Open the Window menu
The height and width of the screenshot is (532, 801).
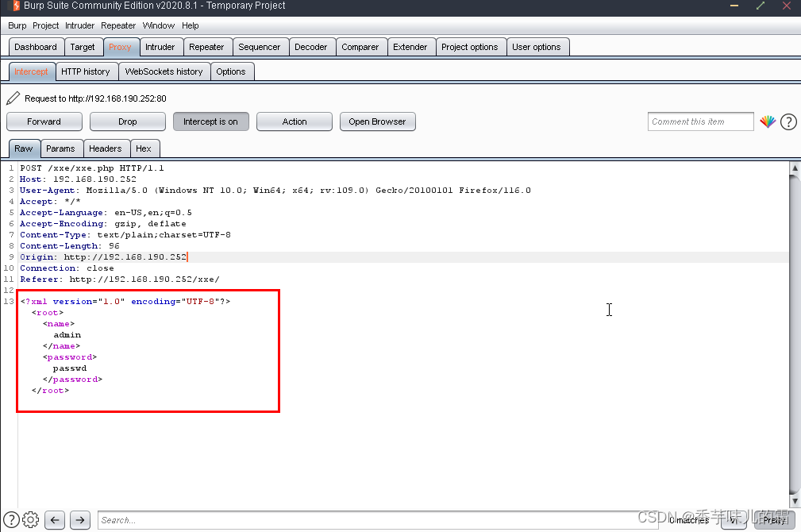coord(158,25)
